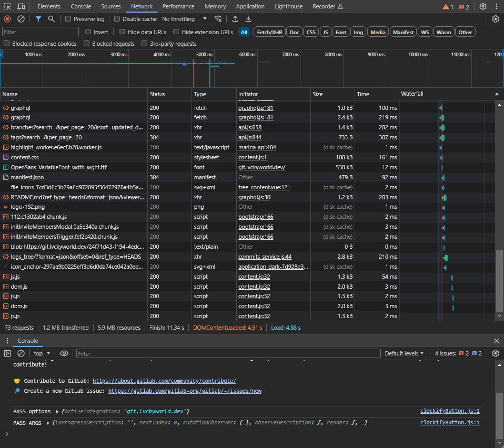Enable the Preserve log checkbox
The image size is (504, 448).
[68, 19]
